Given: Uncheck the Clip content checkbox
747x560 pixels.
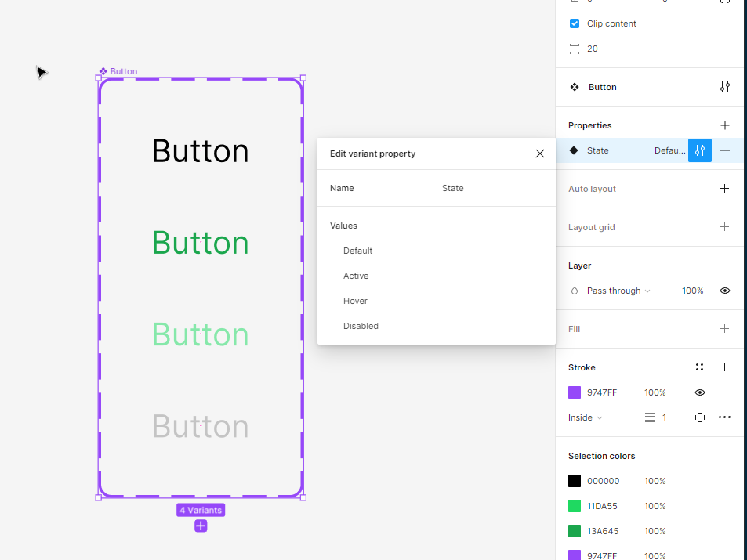Looking at the screenshot, I should point(575,23).
